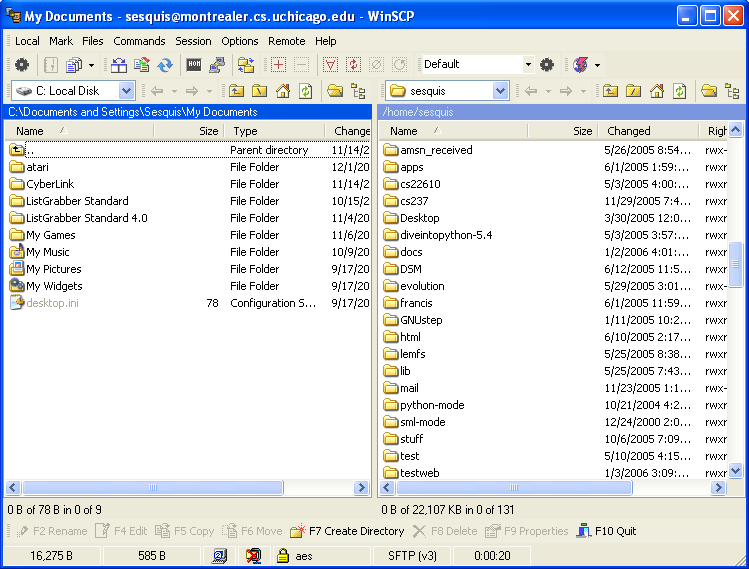
Task: Open the Commands menu
Action: [x=139, y=41]
